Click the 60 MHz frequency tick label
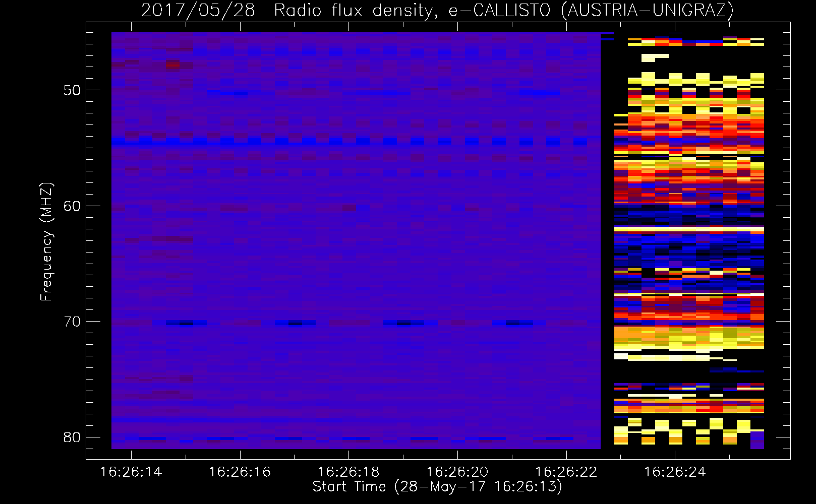Image resolution: width=816 pixels, height=504 pixels. pos(72,206)
